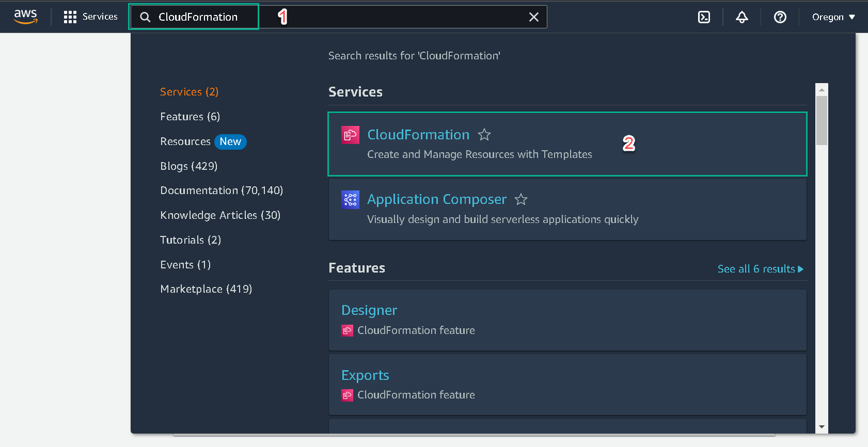Favorite Application Composer with the star
This screenshot has height=447, width=868.
tap(521, 199)
